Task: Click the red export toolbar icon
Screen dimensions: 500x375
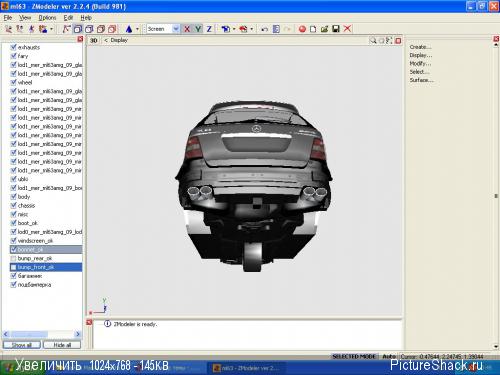Action: pyautogui.click(x=243, y=29)
